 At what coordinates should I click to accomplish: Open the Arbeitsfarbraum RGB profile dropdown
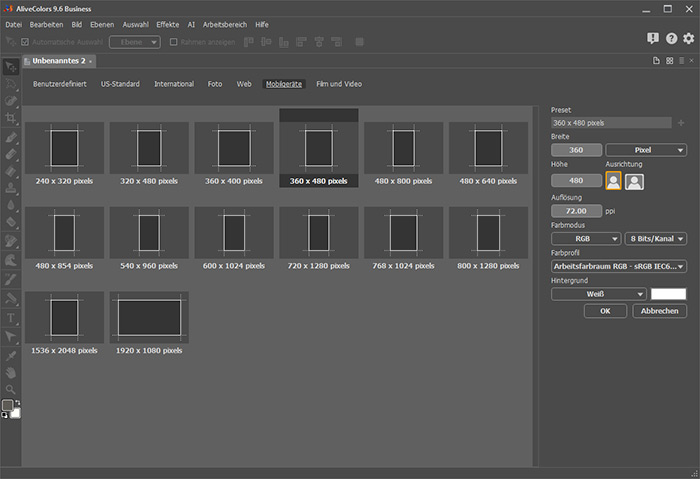coord(619,267)
